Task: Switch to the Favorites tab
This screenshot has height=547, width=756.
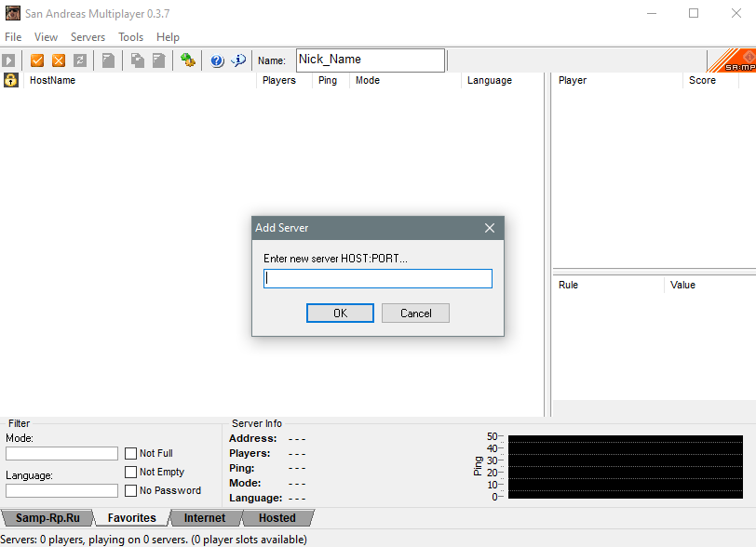Action: click(131, 518)
